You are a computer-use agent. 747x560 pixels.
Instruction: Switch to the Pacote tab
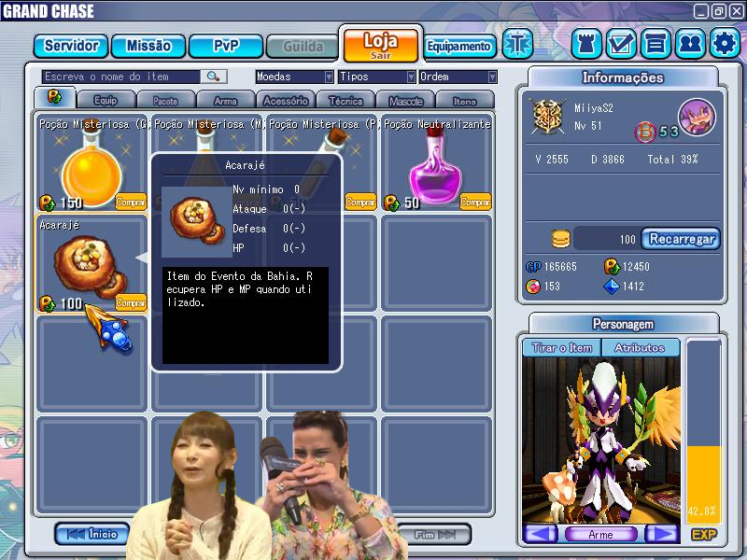pos(166,100)
